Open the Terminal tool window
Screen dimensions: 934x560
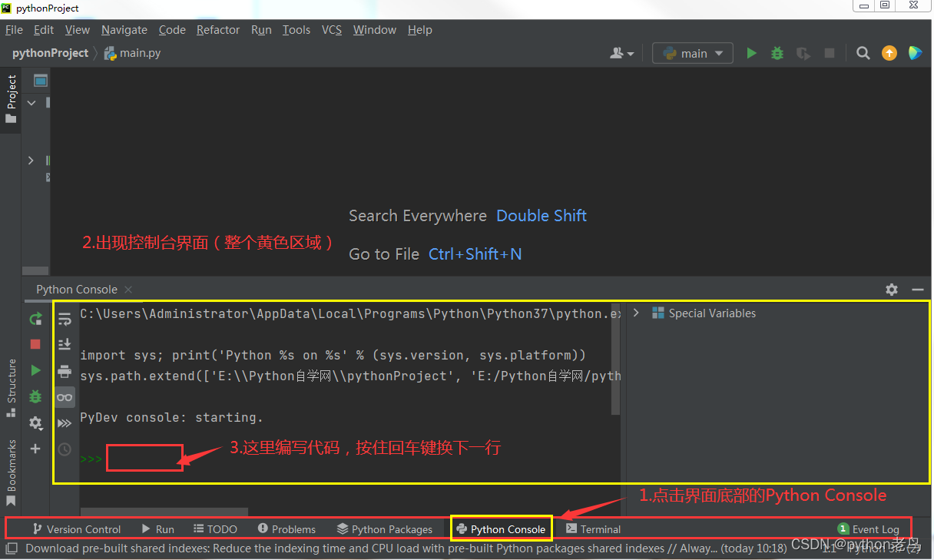coord(593,529)
